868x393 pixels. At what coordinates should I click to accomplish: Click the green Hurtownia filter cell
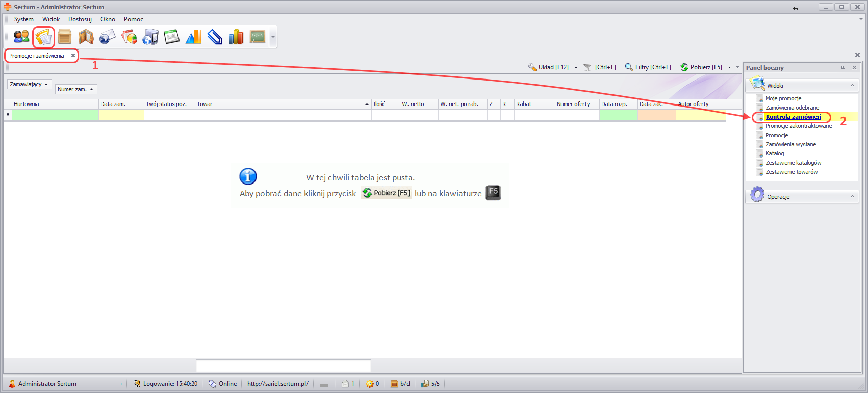tap(55, 115)
